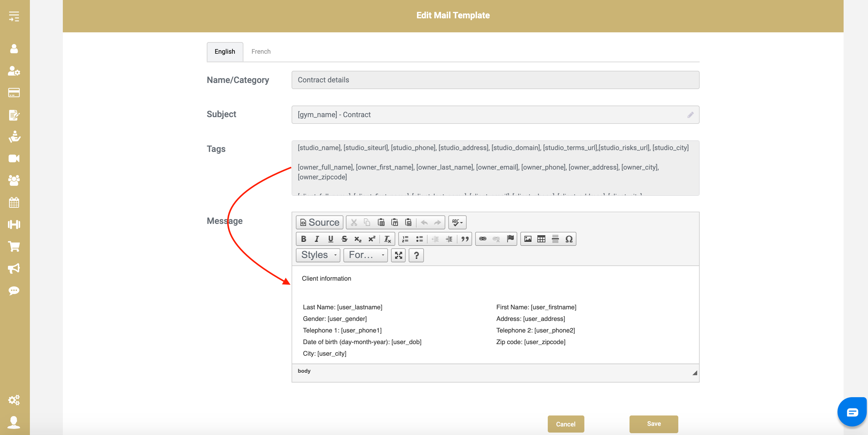The image size is (868, 435).
Task: Maximize the editor with the expand icon
Action: pos(398,255)
